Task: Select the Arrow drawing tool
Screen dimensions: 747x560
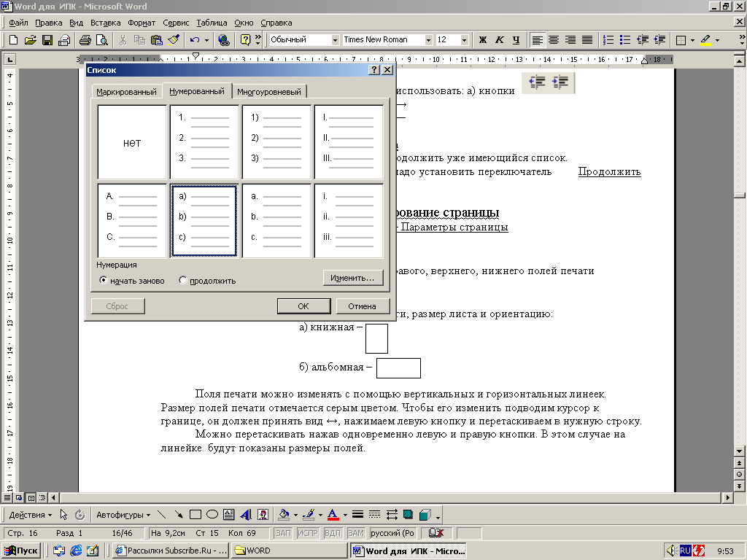Action: pyautogui.click(x=179, y=514)
